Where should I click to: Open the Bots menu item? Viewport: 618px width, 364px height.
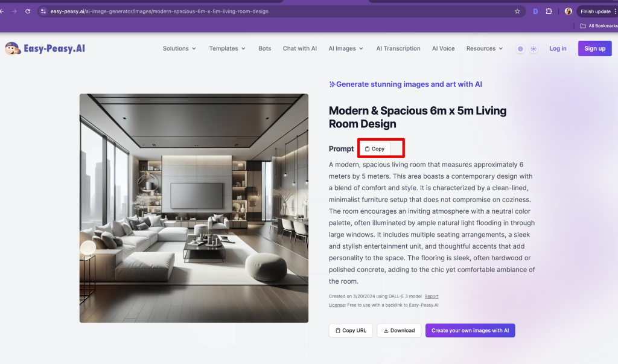click(265, 49)
